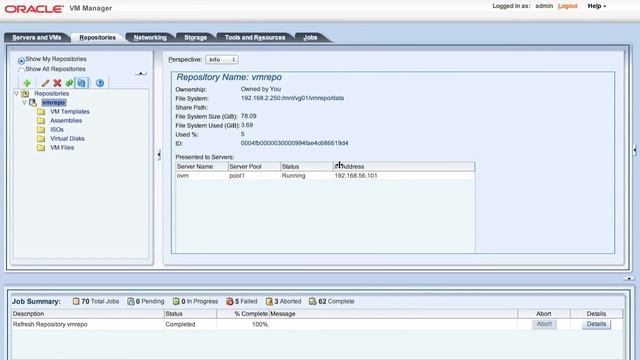640x360 pixels.
Task: Click the highlighted blue repository toolbar icon
Action: (x=81, y=83)
